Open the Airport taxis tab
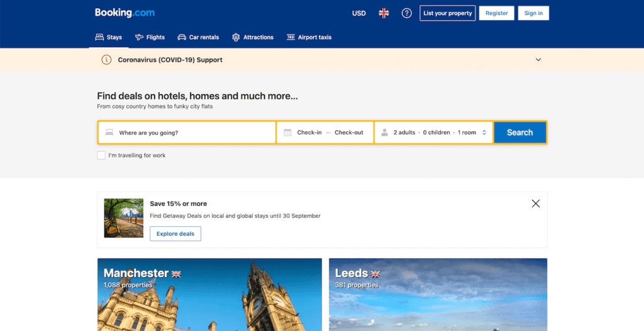The width and height of the screenshot is (644, 331). click(309, 37)
